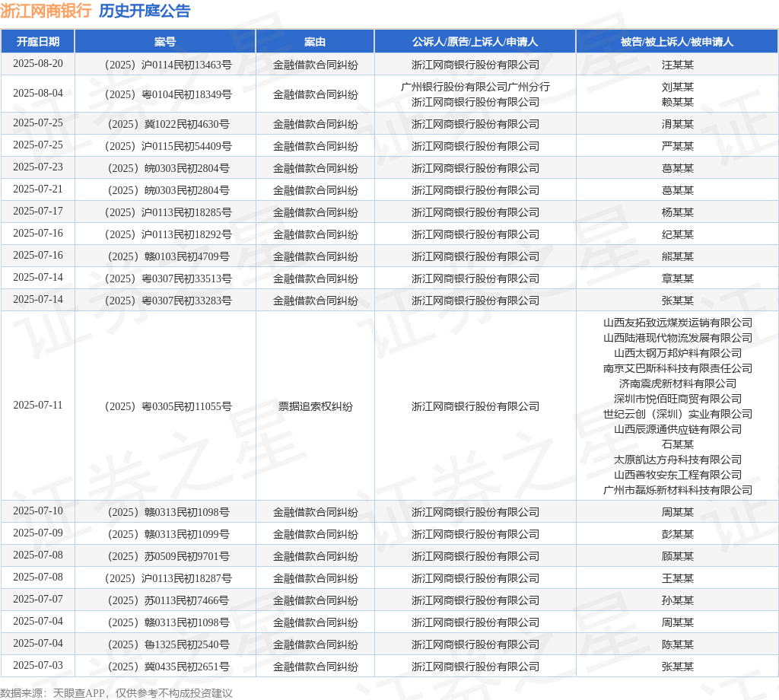This screenshot has height=700, width=779.
Task: Select defendant 纪某某
Action: click(x=677, y=234)
